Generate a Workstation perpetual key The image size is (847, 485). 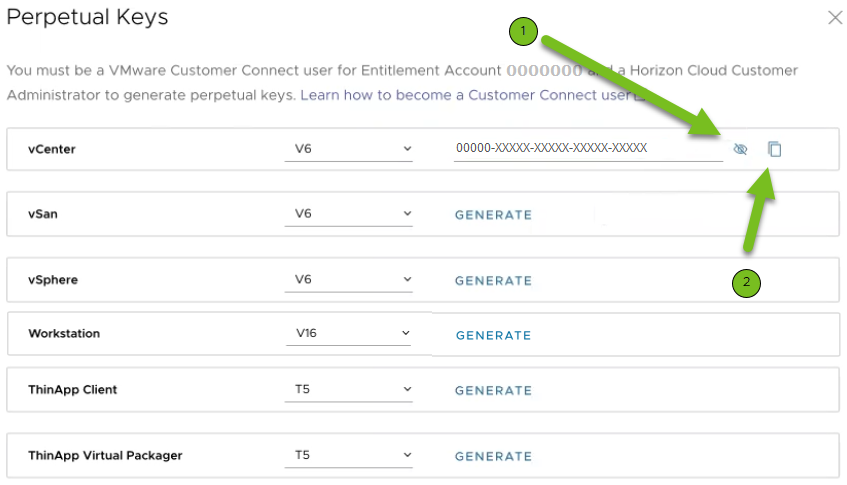[494, 335]
